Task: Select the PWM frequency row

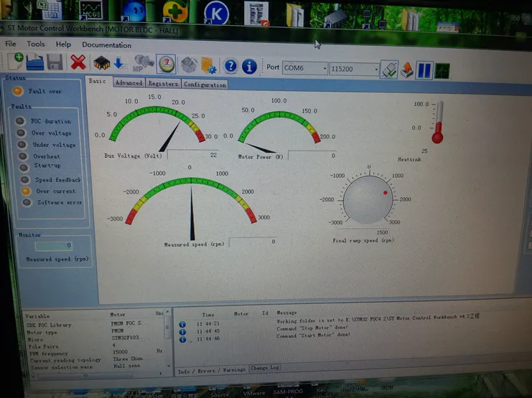Action: pos(95,353)
